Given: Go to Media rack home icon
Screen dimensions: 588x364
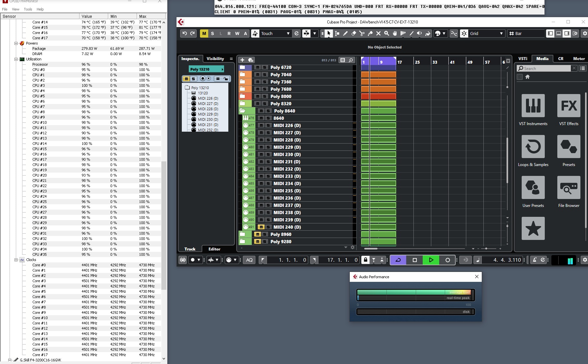Looking at the screenshot, I should [527, 77].
